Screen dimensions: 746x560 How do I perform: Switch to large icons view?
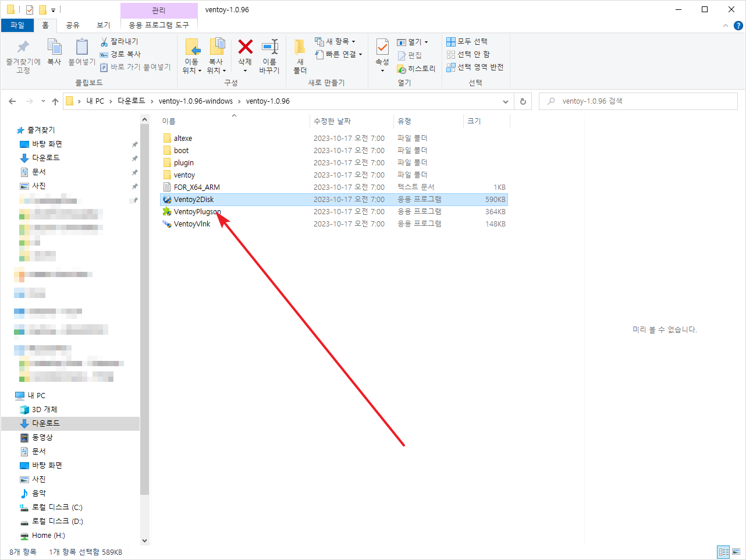point(736,552)
